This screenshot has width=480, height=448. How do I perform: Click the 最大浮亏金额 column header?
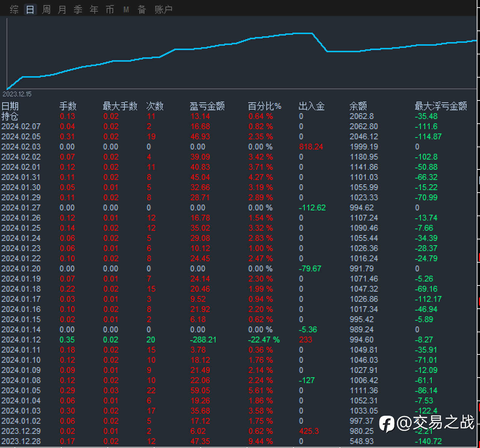[x=441, y=106]
